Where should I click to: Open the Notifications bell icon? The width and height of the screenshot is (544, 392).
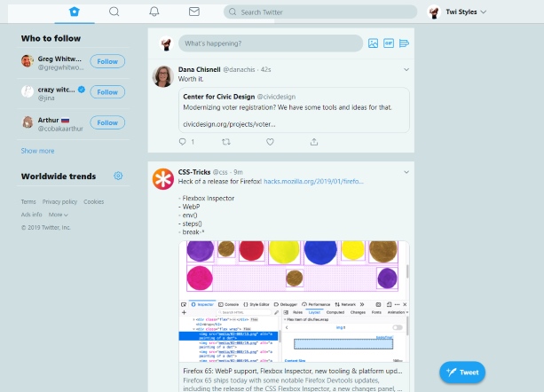tap(154, 12)
